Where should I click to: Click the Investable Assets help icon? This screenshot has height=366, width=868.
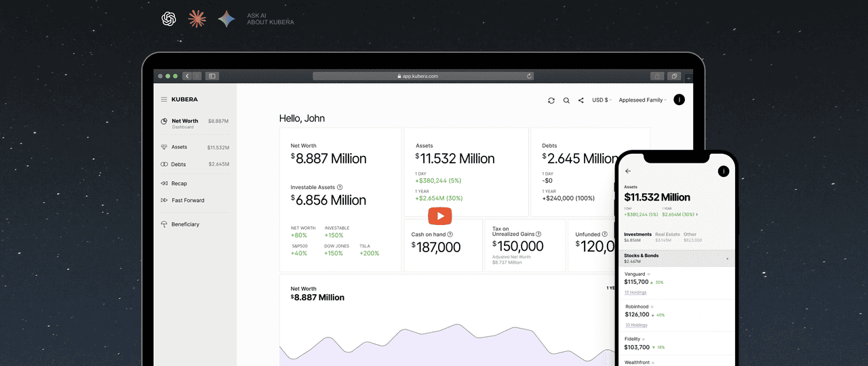(340, 187)
